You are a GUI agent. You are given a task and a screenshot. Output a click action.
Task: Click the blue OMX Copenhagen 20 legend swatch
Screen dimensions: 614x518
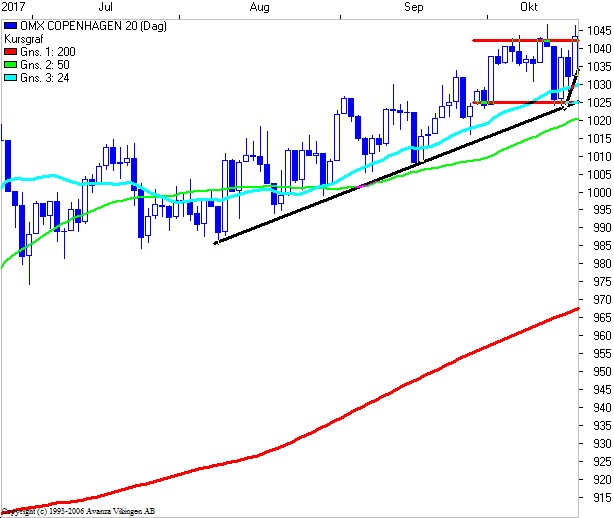[11, 25]
